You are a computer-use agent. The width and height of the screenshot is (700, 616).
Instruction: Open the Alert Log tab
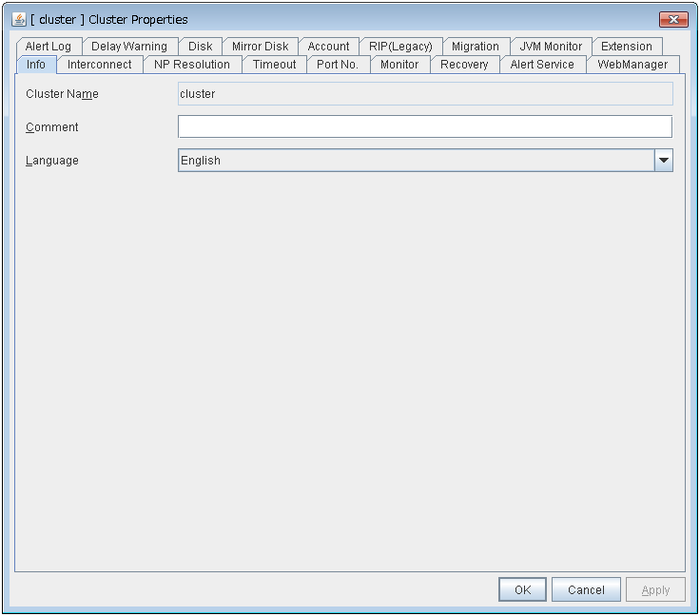[x=49, y=47]
